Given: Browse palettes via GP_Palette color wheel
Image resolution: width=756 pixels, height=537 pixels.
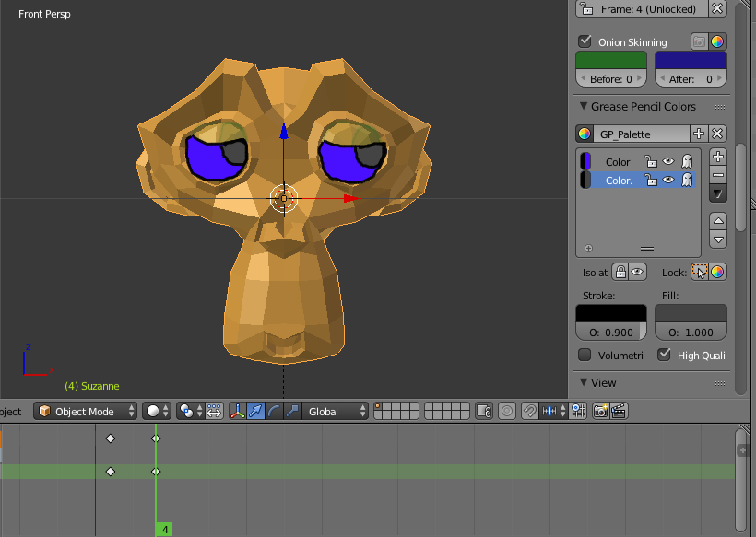Looking at the screenshot, I should pos(585,134).
